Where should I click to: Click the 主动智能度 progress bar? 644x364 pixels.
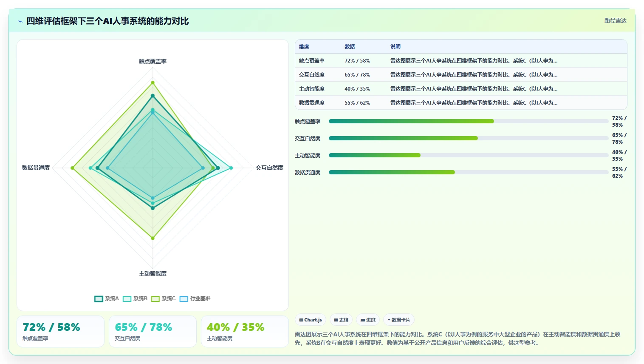469,155
